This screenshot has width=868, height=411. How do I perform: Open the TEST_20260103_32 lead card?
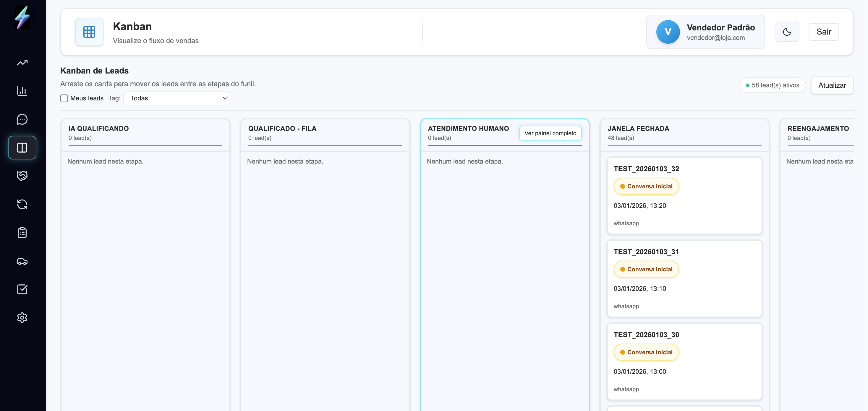[x=684, y=195]
